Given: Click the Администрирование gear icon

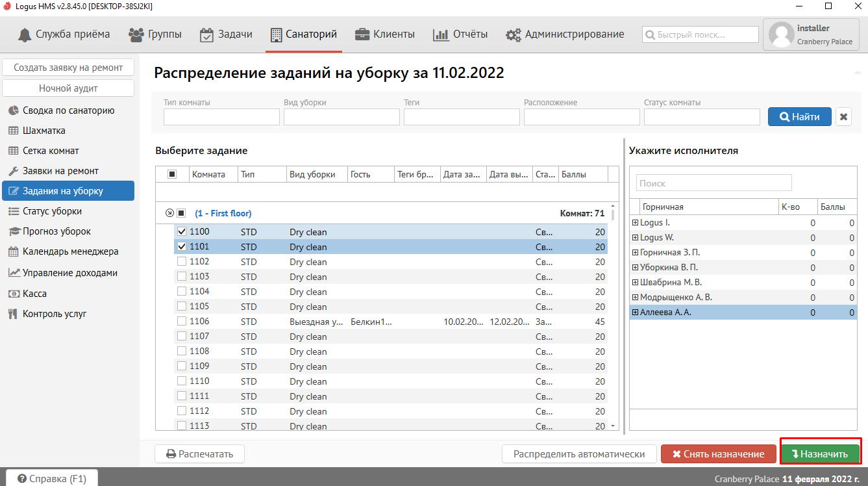Looking at the screenshot, I should [x=514, y=34].
